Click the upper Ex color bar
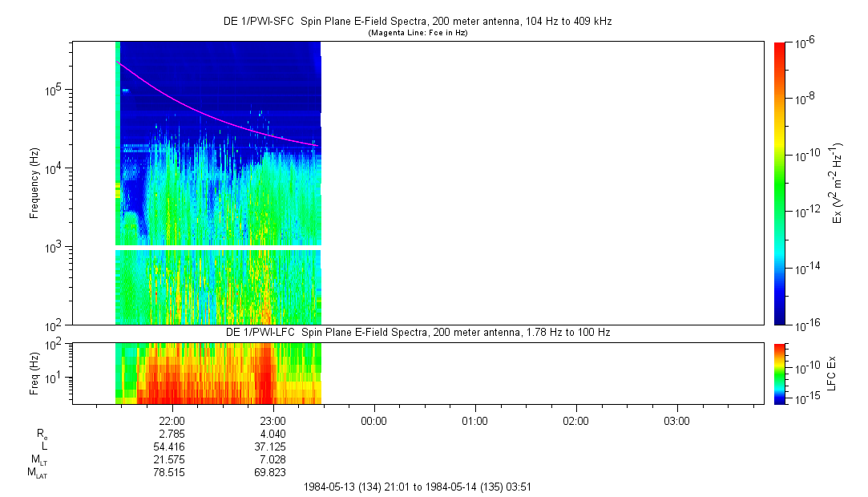868x497 pixels. pyautogui.click(x=779, y=183)
